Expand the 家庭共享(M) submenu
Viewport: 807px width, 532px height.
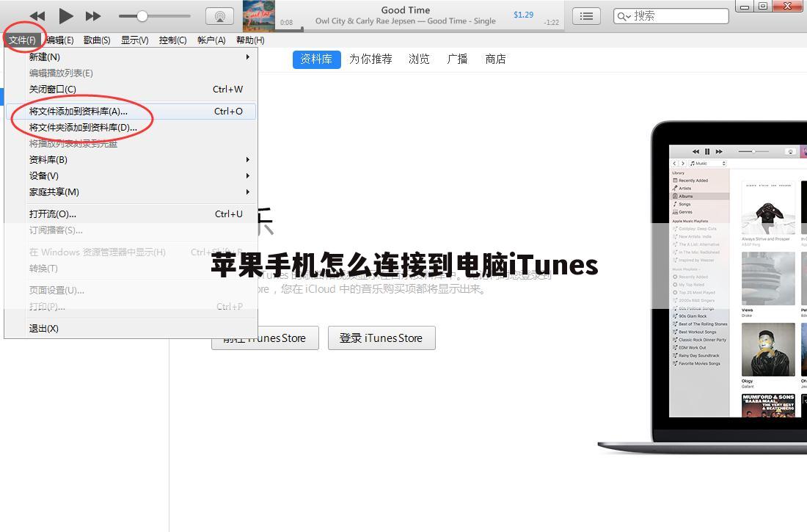(131, 192)
